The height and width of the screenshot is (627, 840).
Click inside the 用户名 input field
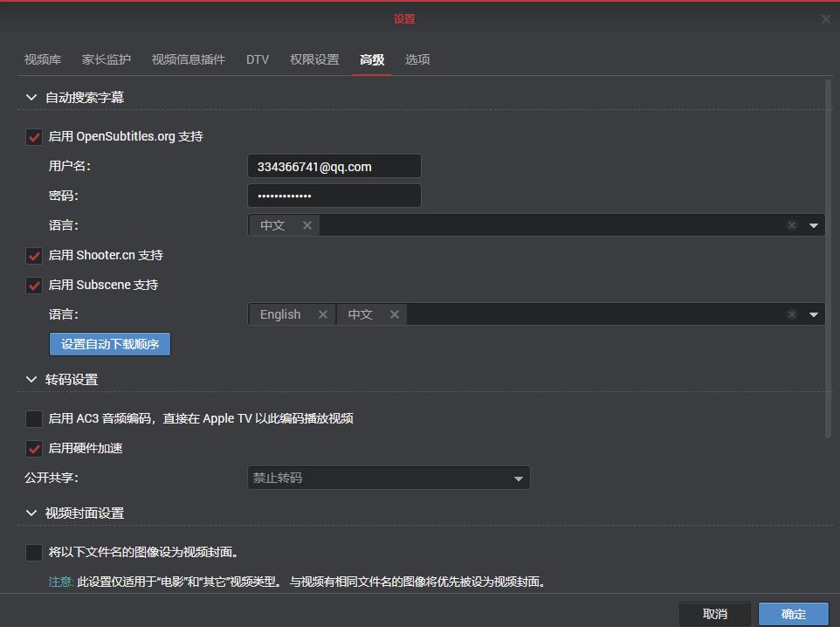pyautogui.click(x=334, y=165)
